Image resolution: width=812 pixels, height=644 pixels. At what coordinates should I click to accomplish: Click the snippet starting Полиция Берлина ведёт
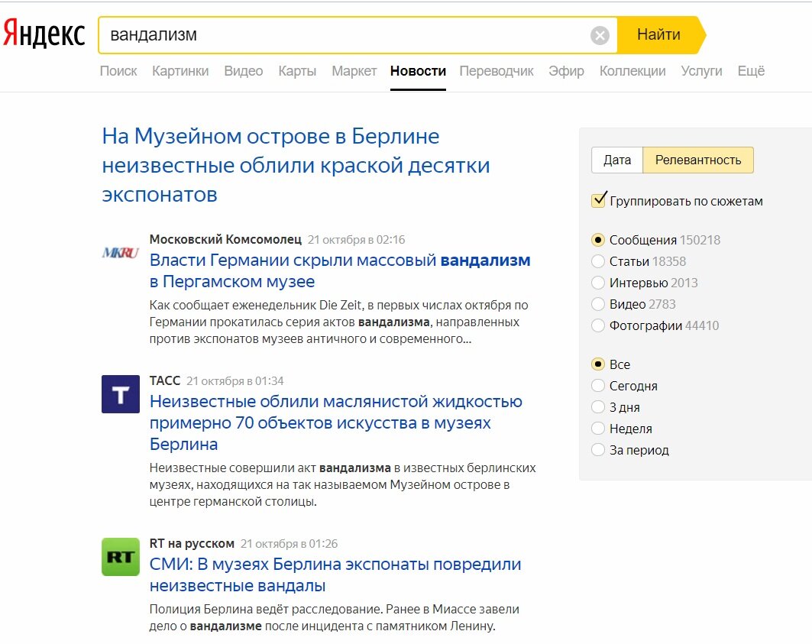pyautogui.click(x=334, y=617)
